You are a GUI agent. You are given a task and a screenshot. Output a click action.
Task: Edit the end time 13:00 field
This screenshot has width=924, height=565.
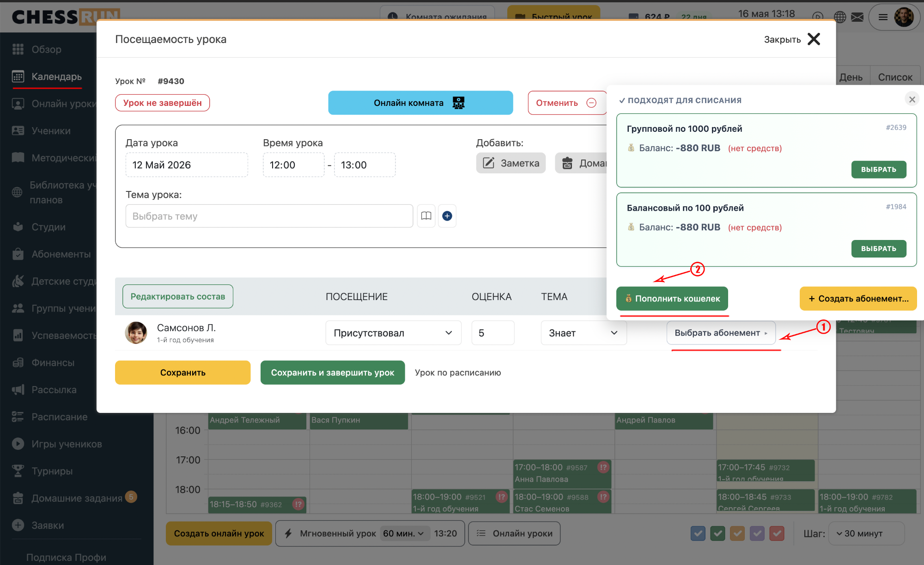click(x=365, y=165)
